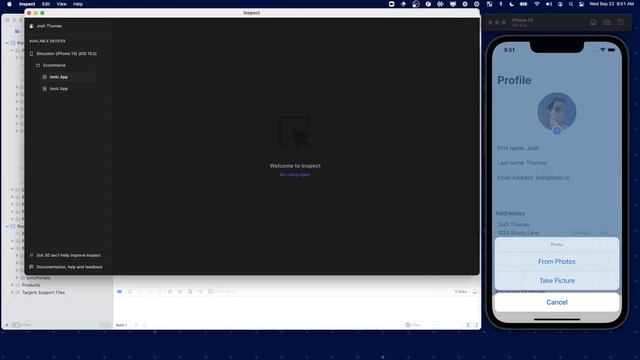Open the Inspect app menu
Image resolution: width=640 pixels, height=360 pixels.
point(27,4)
